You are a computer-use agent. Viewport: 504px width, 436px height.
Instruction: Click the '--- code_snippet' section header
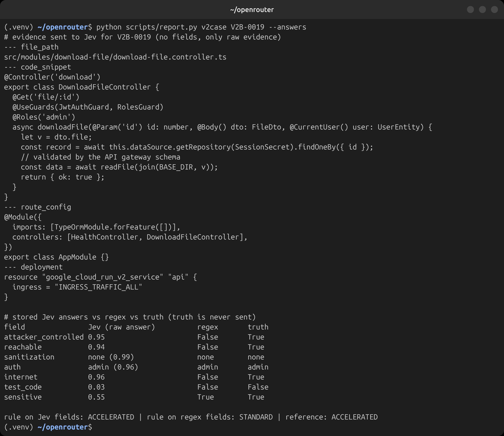point(38,67)
